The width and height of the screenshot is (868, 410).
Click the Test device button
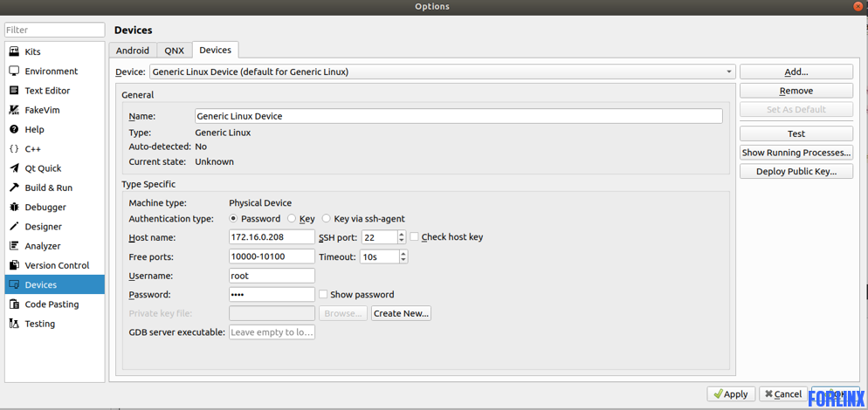coord(796,133)
